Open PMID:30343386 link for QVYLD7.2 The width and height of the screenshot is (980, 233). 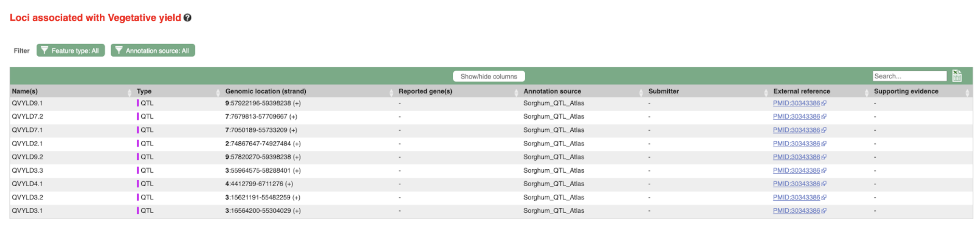tap(796, 116)
